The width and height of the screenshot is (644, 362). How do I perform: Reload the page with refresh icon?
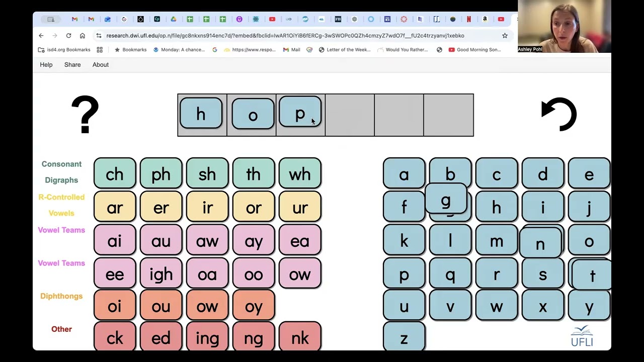(68, 36)
